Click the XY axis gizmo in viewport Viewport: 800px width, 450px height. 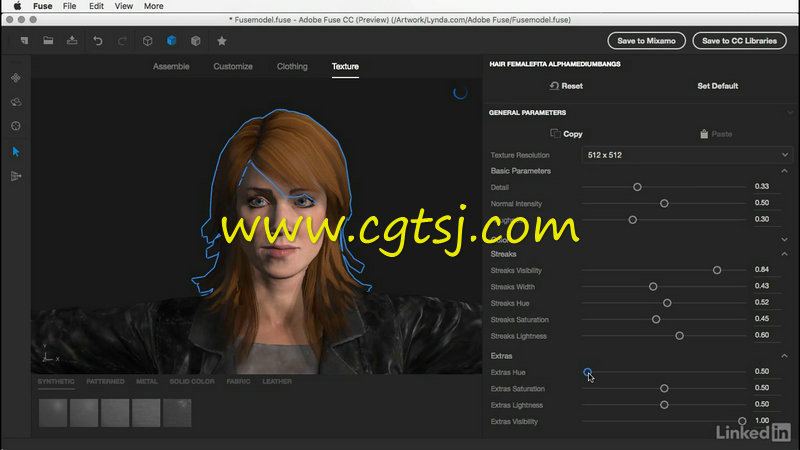(49, 354)
